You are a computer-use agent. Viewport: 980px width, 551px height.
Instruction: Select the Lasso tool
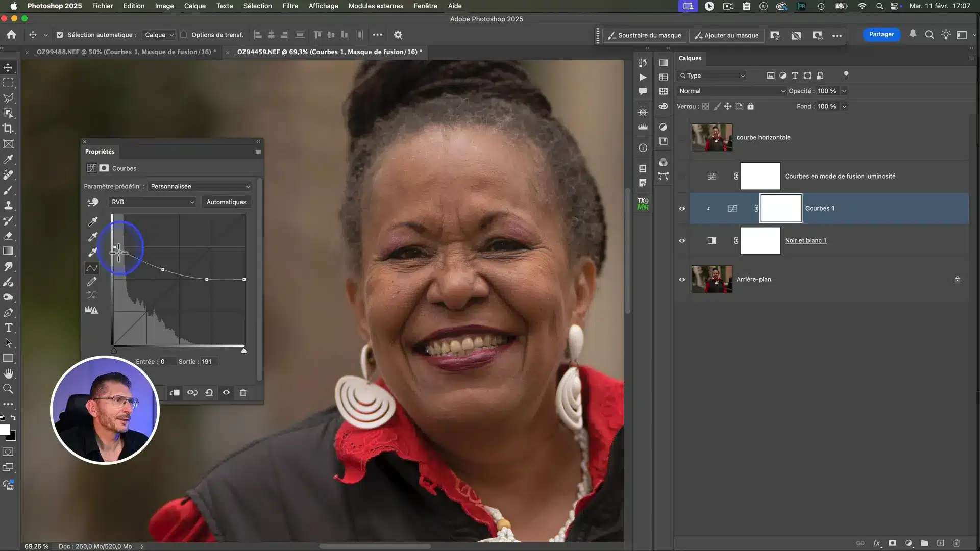[x=8, y=98]
